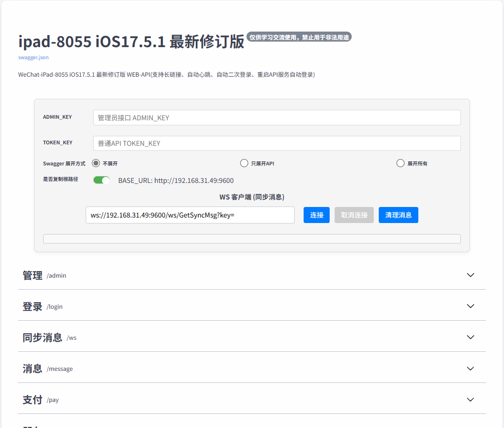
Task: Expand the 登录 /login section chevron
Action: pyautogui.click(x=470, y=306)
